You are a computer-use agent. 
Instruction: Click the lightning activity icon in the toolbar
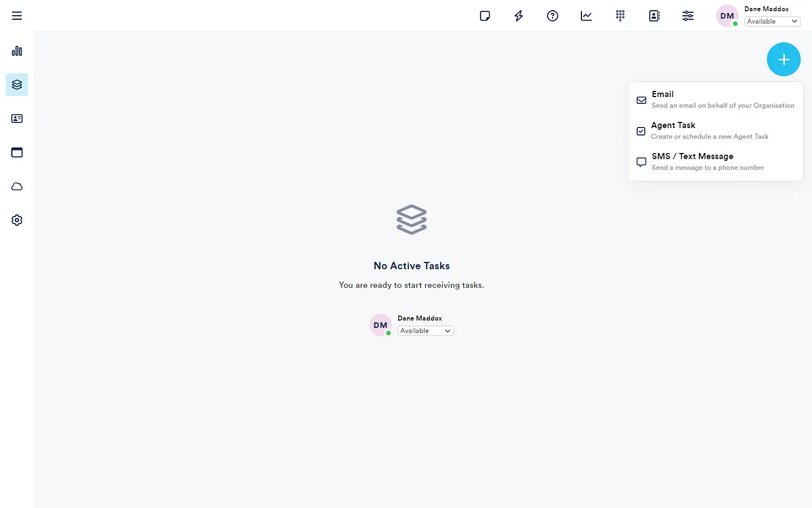[518, 16]
